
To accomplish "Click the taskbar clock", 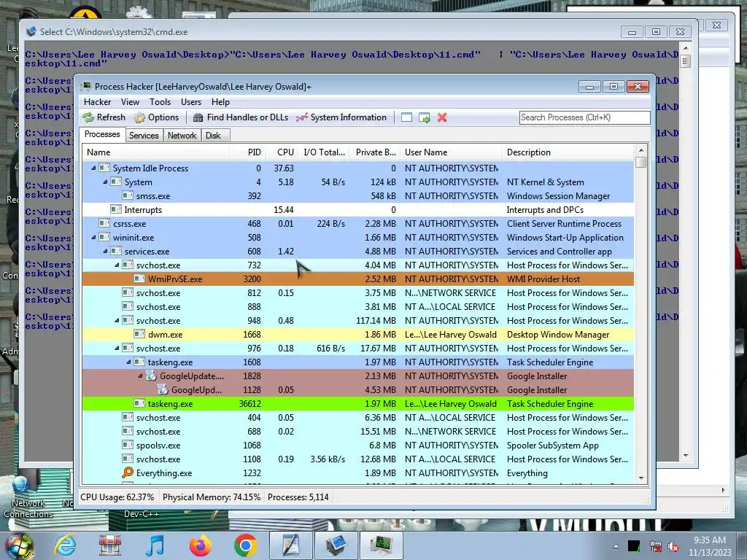I will (710, 546).
